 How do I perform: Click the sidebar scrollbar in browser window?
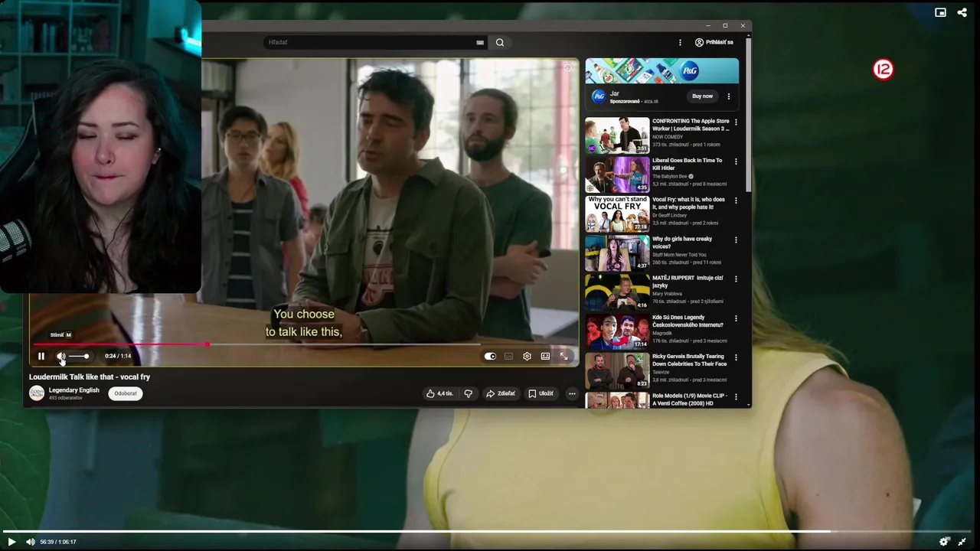tap(748, 115)
